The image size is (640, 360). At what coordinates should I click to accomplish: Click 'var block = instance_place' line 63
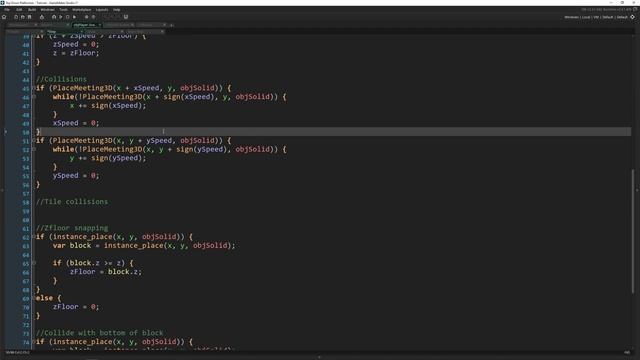pos(144,245)
